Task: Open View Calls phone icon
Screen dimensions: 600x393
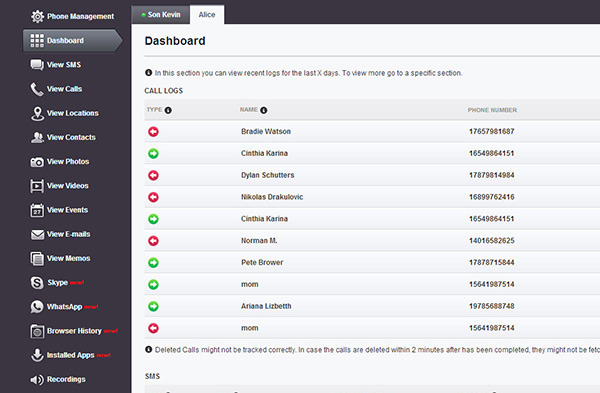Action: pyautogui.click(x=37, y=89)
